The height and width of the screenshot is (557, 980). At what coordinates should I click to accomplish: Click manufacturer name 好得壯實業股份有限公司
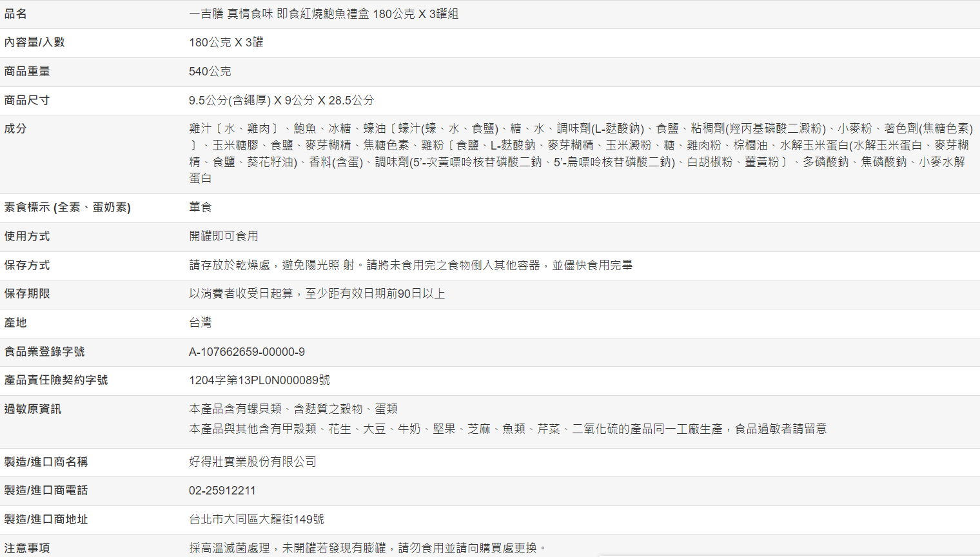pos(253,462)
